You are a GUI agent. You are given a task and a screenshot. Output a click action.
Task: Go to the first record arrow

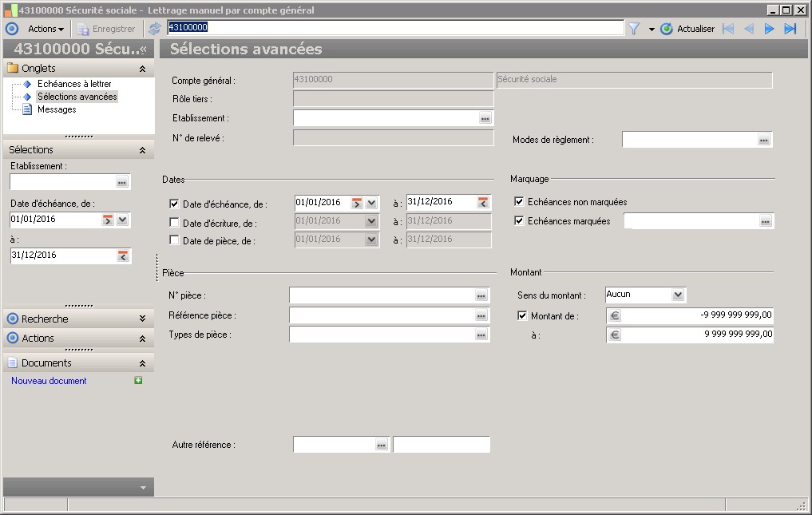pos(727,29)
